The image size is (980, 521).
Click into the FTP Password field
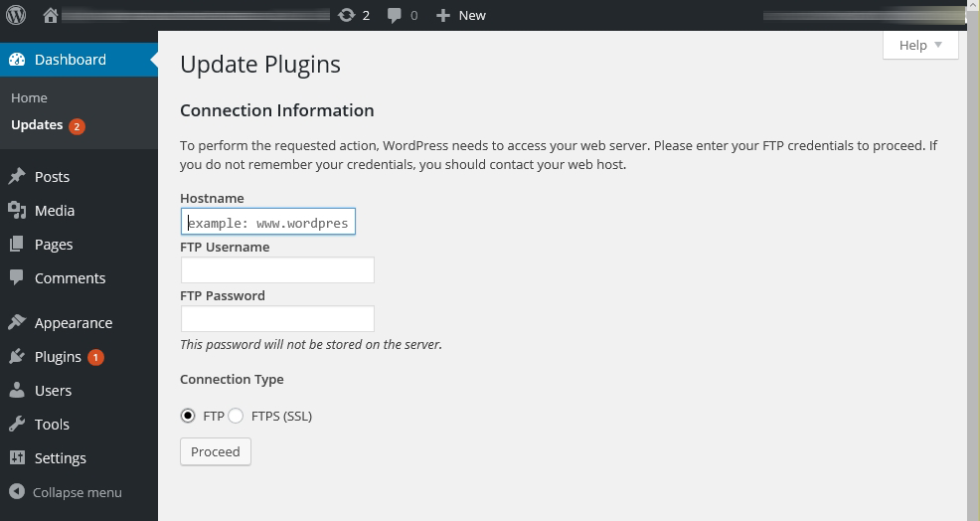pos(277,318)
